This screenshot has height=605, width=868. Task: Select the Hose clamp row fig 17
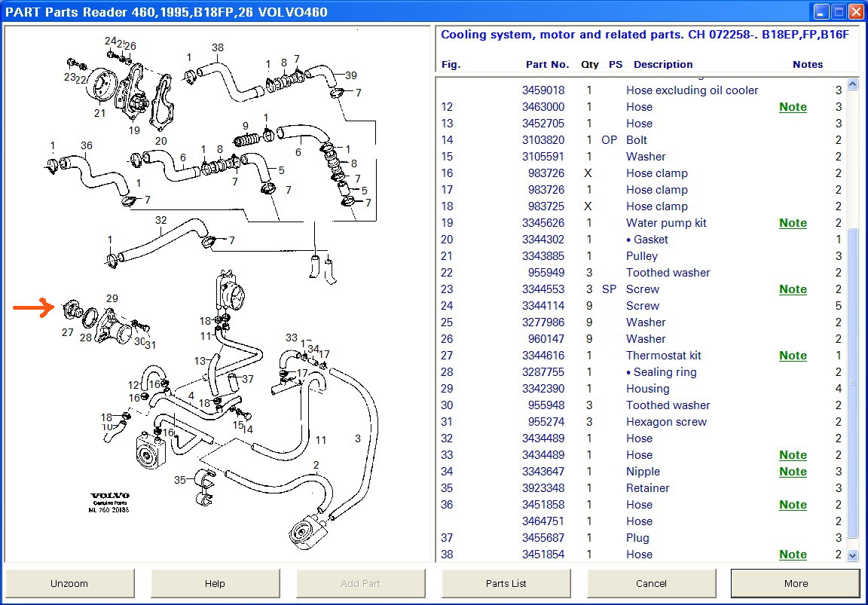tap(642, 190)
